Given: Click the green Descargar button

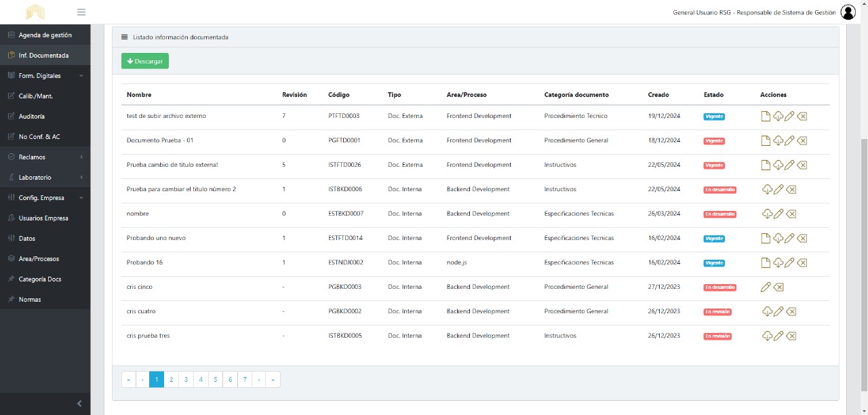Looking at the screenshot, I should [145, 61].
